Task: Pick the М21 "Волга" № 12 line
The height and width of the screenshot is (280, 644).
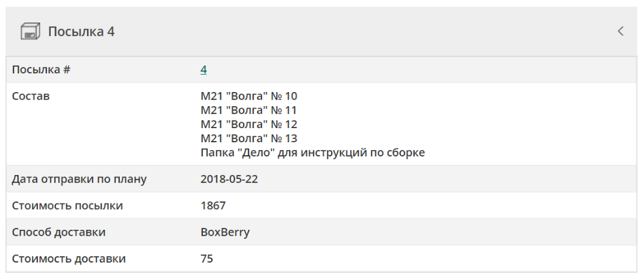Action: (x=249, y=125)
